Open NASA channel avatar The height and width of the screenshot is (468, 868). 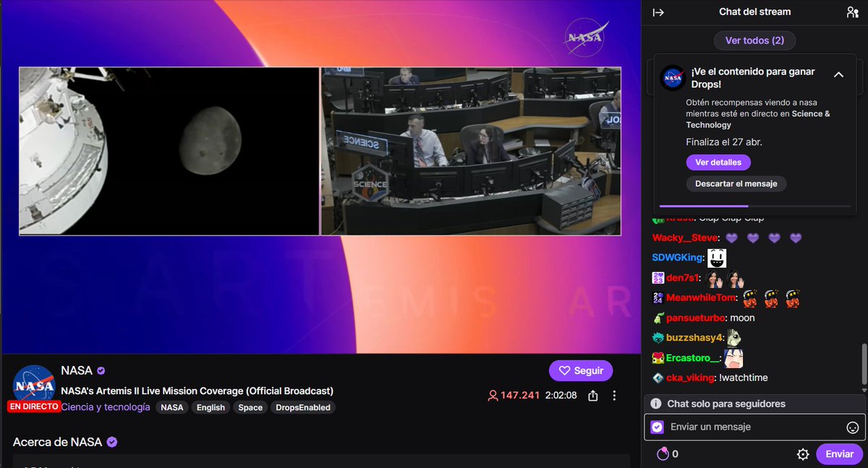pyautogui.click(x=34, y=386)
